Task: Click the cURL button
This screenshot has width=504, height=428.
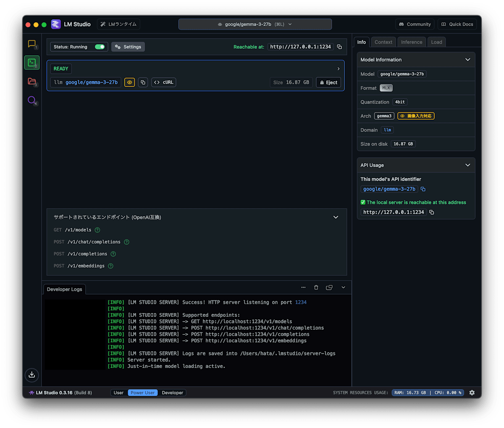Action: pyautogui.click(x=164, y=82)
